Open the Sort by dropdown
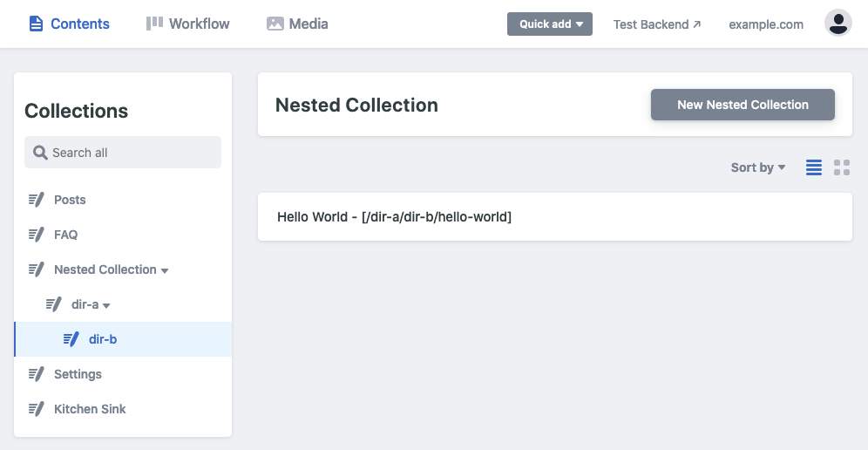Image resolution: width=868 pixels, height=450 pixels. pos(758,167)
